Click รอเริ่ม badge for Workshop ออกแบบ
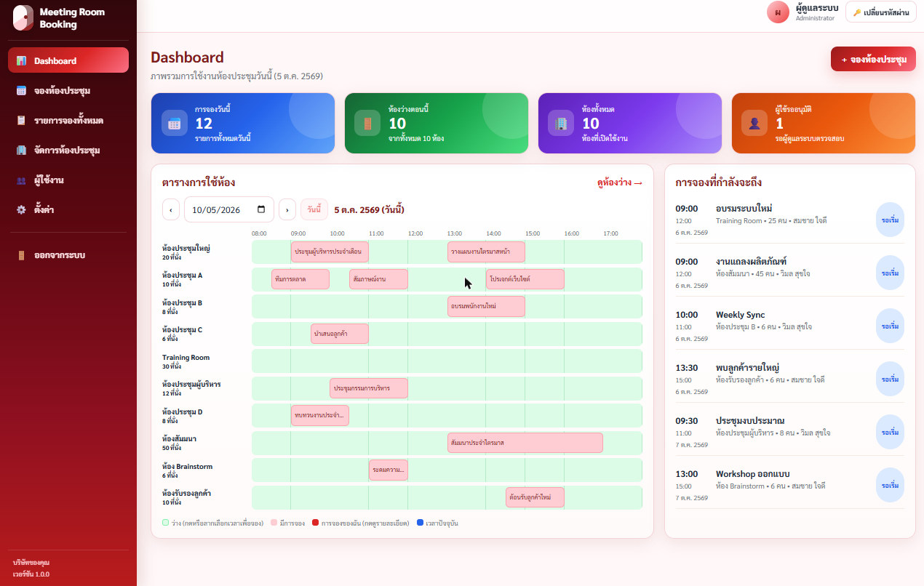Image resolution: width=924 pixels, height=586 pixels. tap(890, 485)
